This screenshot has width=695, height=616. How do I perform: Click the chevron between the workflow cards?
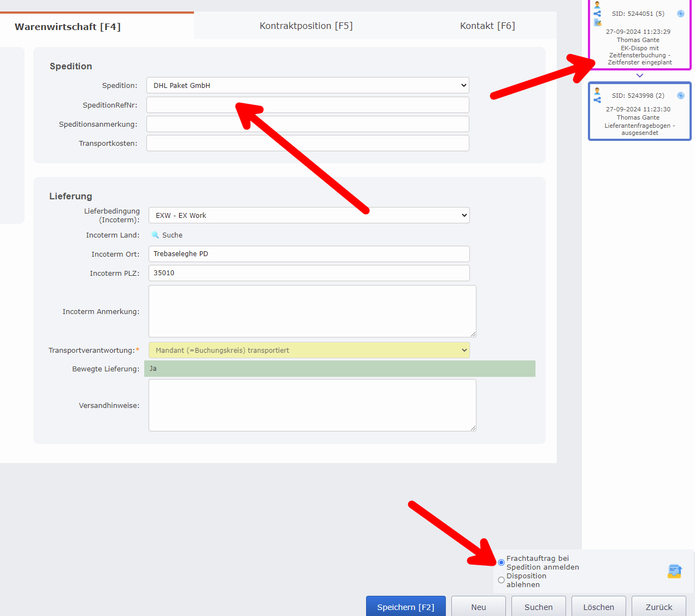(x=639, y=75)
